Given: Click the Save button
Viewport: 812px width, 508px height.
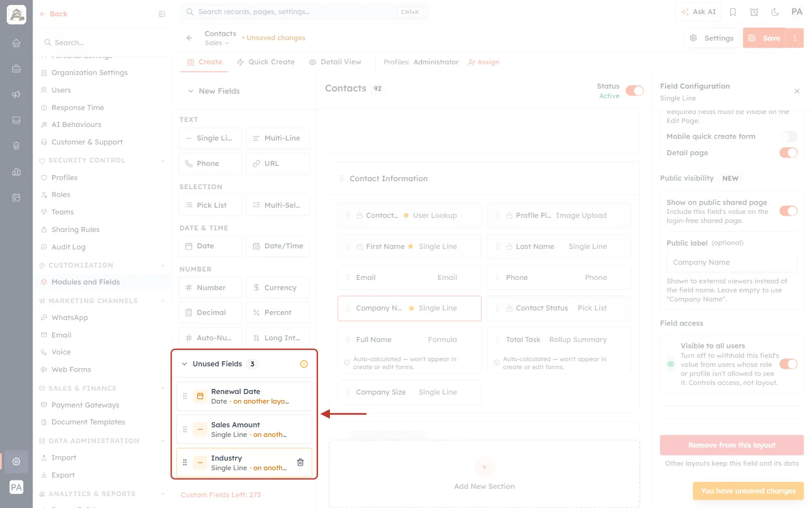Looking at the screenshot, I should (x=765, y=38).
